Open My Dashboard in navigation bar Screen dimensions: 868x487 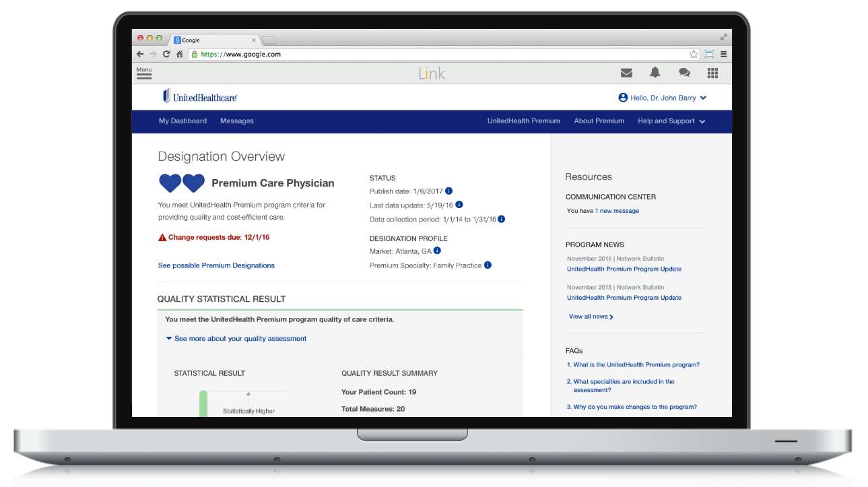[182, 121]
